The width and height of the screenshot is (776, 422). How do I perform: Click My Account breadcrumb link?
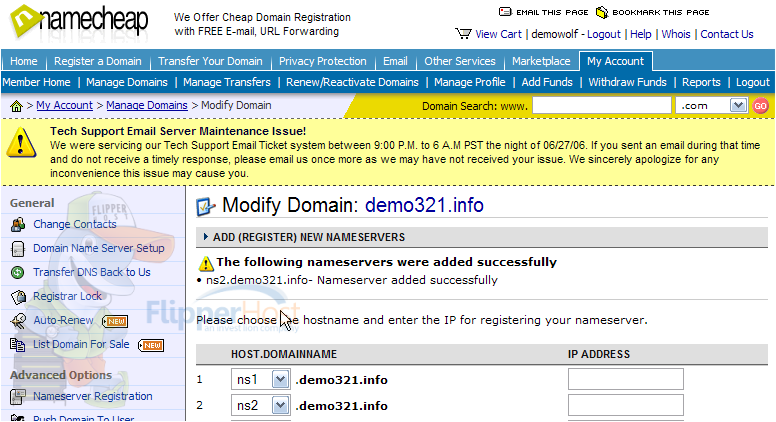click(64, 105)
